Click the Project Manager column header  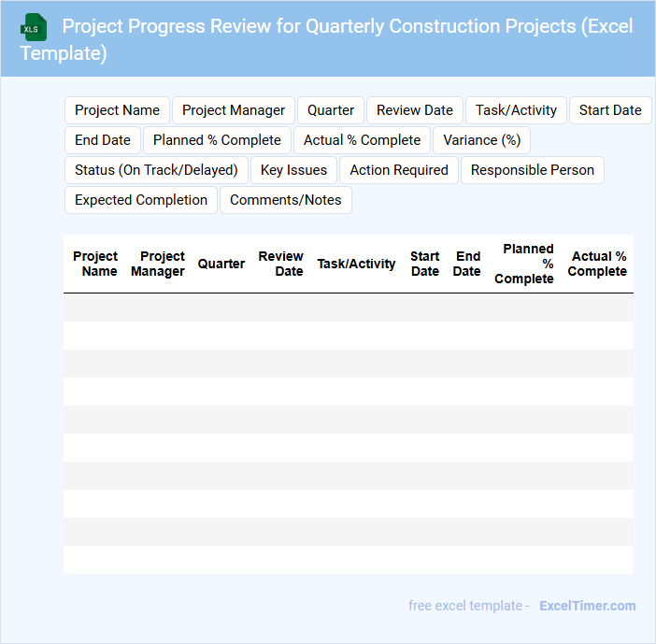click(x=158, y=264)
